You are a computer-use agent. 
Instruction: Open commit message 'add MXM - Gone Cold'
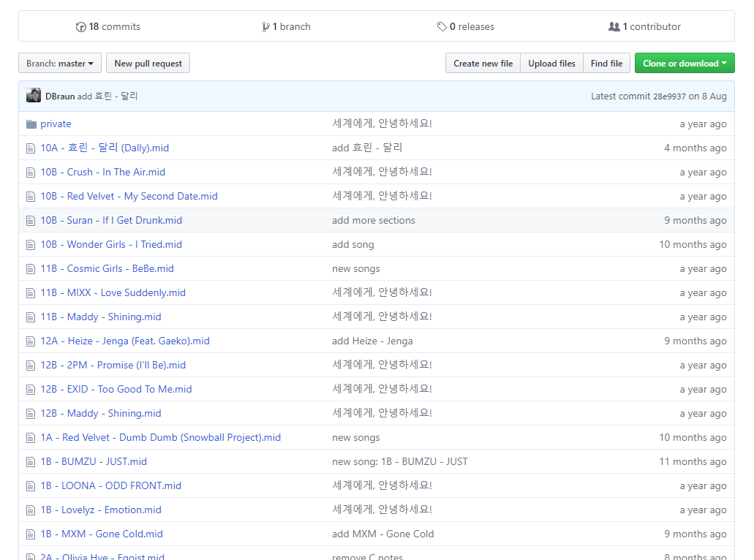point(382,534)
